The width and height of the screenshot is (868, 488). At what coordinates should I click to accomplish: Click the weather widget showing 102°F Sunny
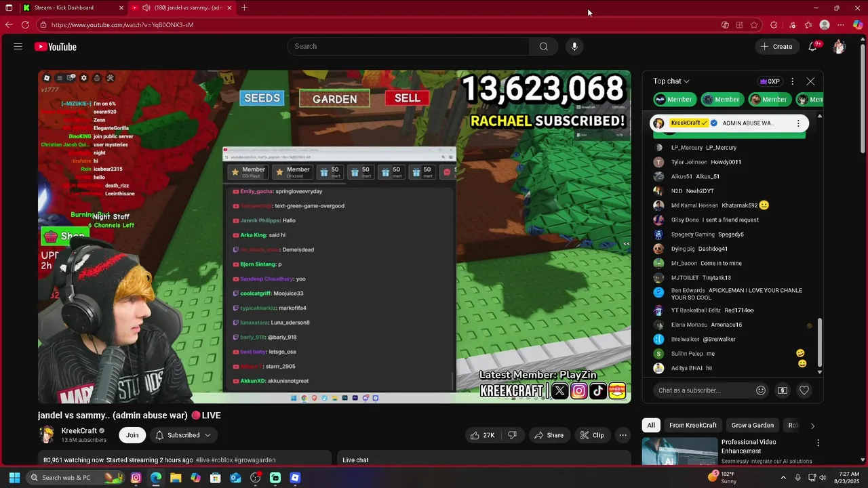coord(723,478)
